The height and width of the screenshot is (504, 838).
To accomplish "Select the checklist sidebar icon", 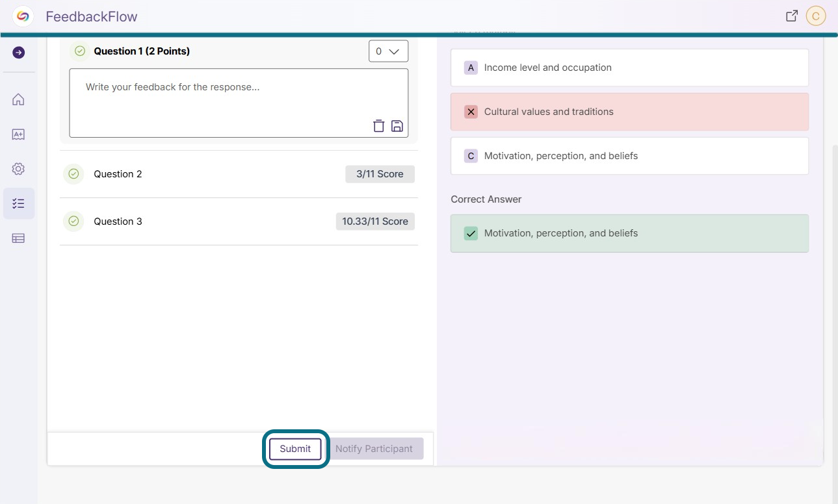I will (18, 203).
